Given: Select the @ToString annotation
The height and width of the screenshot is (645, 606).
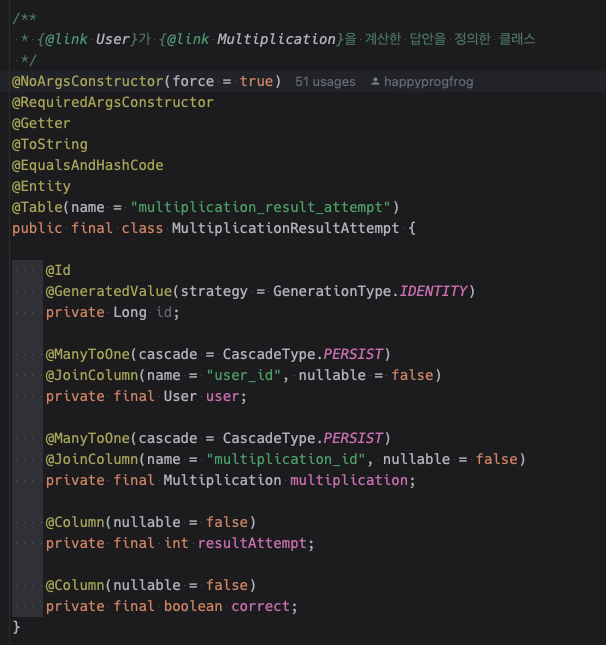Looking at the screenshot, I should [50, 144].
